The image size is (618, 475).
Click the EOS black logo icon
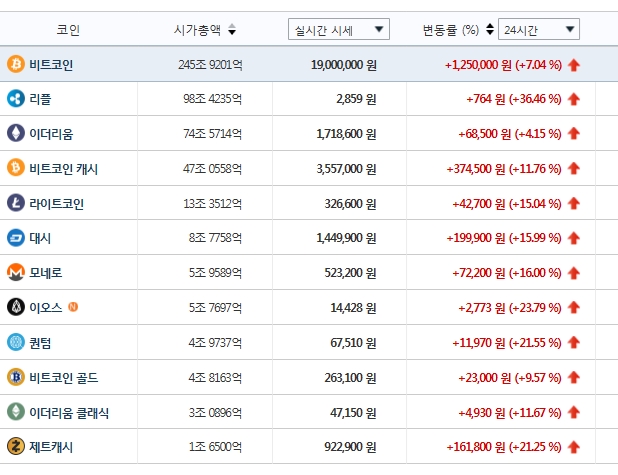coord(16,307)
